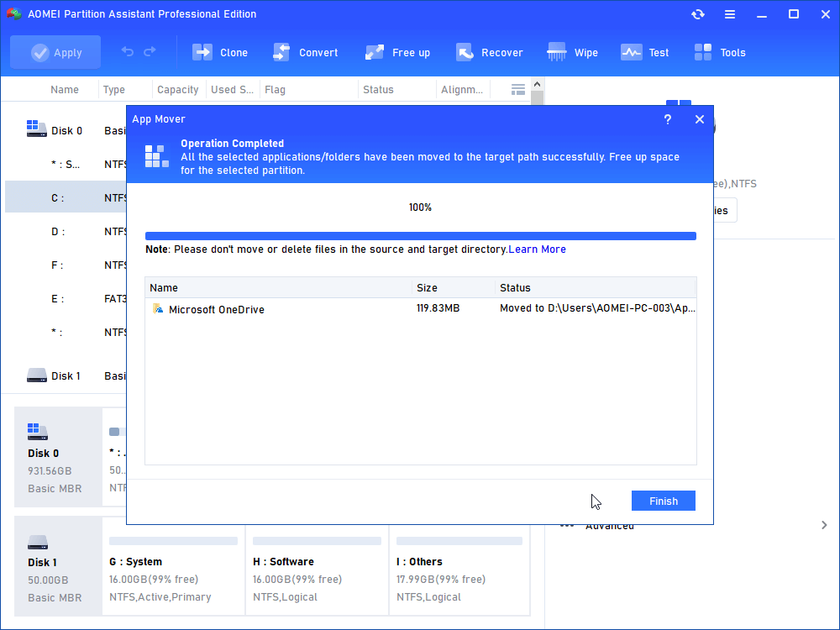Launch the Recover tool
The height and width of the screenshot is (630, 840).
tap(489, 52)
